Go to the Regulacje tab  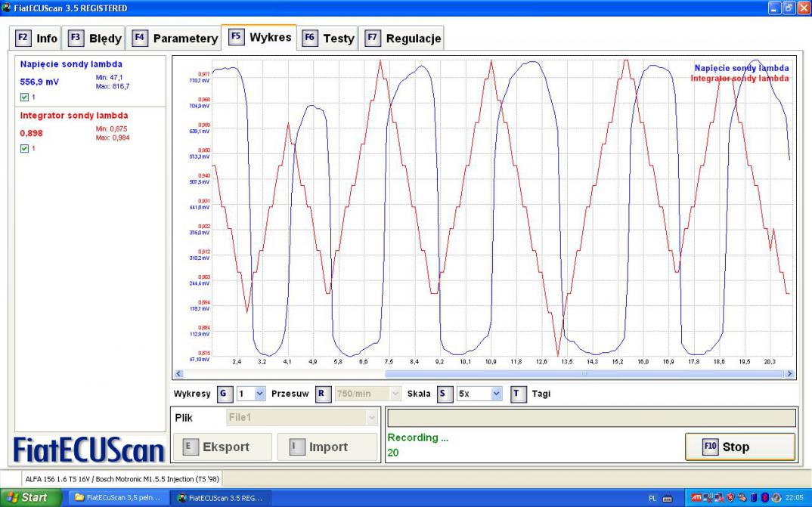pyautogui.click(x=403, y=38)
